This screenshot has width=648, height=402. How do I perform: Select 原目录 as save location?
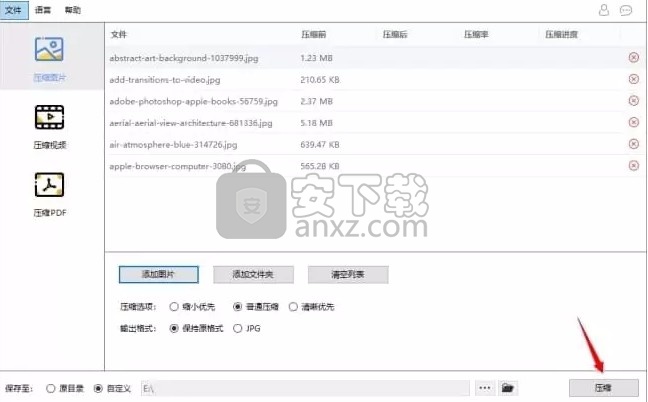(x=51, y=387)
